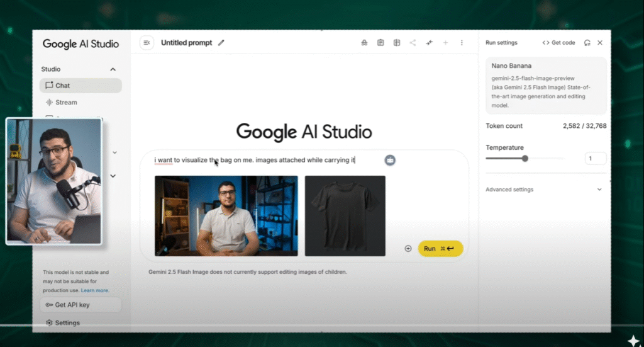Collapse the Studio section chevron
The width and height of the screenshot is (644, 347).
[113, 69]
